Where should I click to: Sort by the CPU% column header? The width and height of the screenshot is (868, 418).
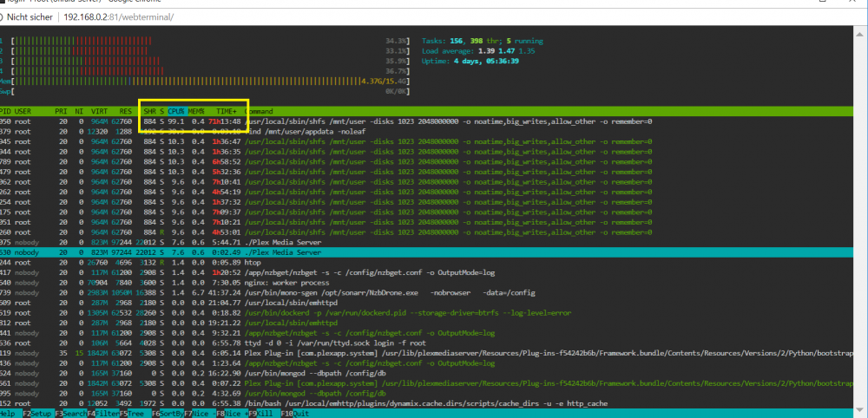[x=176, y=111]
